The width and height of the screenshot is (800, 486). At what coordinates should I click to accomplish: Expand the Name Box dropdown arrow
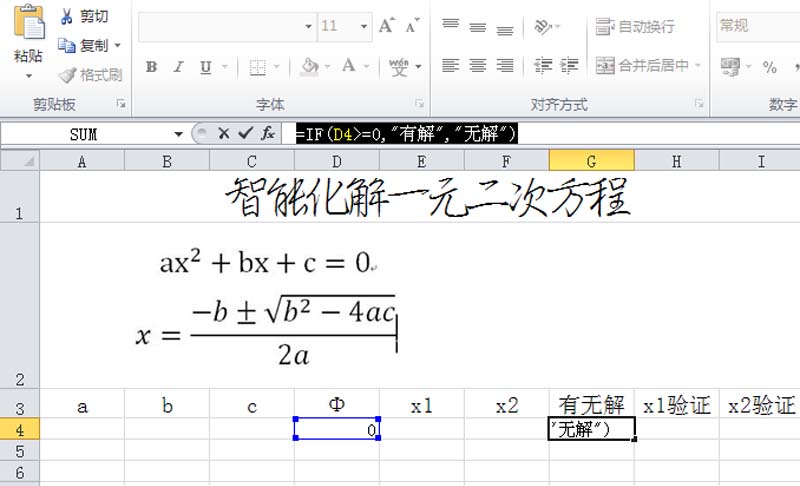[x=178, y=134]
